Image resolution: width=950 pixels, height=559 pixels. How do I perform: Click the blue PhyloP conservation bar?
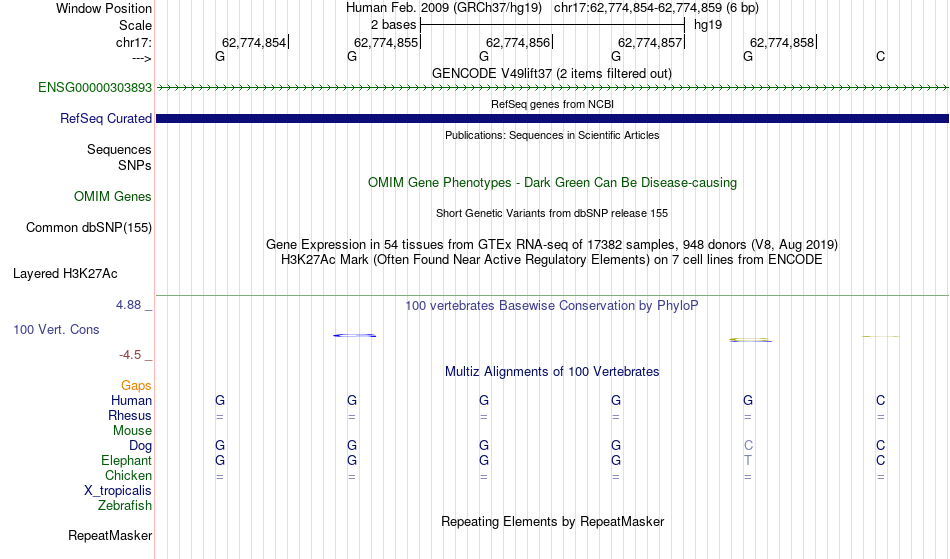[354, 336]
